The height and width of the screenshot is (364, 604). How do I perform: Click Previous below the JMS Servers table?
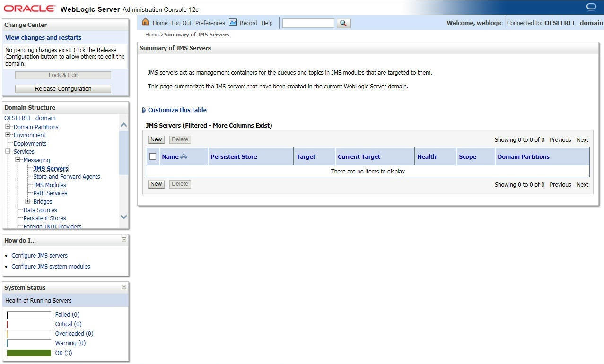(560, 184)
